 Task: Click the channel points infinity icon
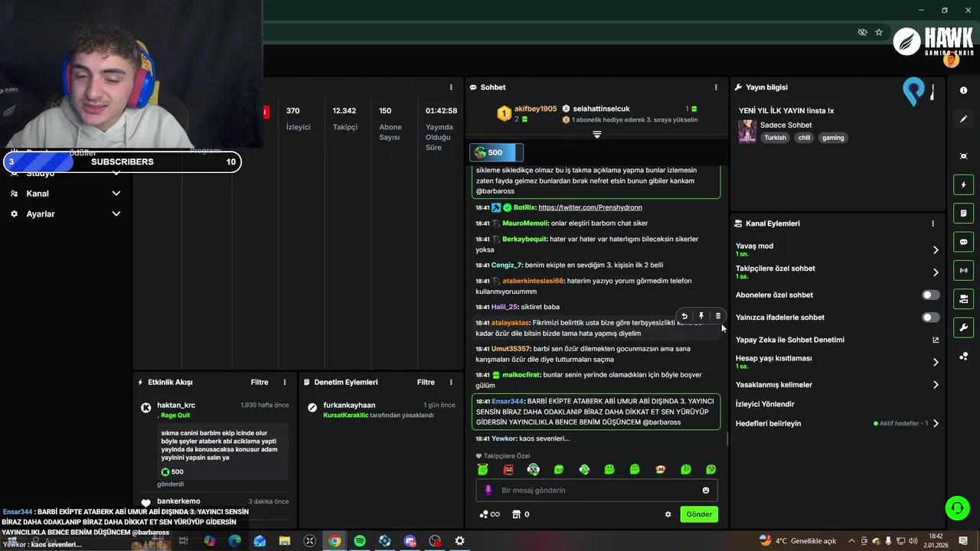(x=489, y=514)
